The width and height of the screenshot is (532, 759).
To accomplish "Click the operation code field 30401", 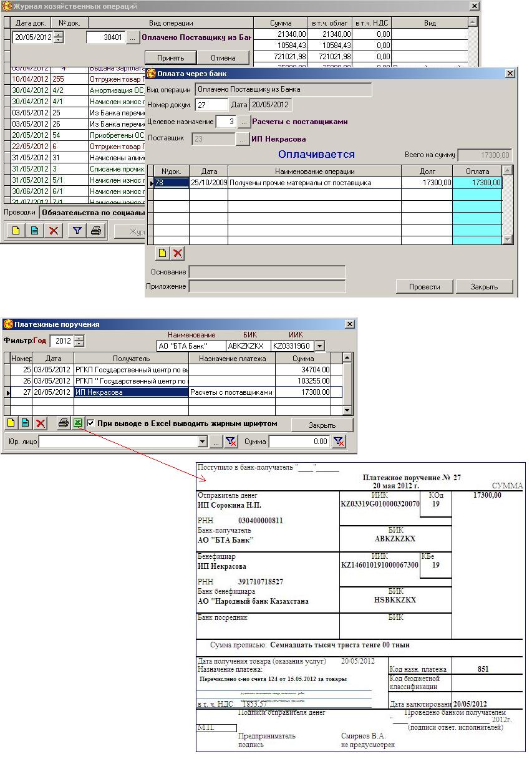I will tap(106, 37).
